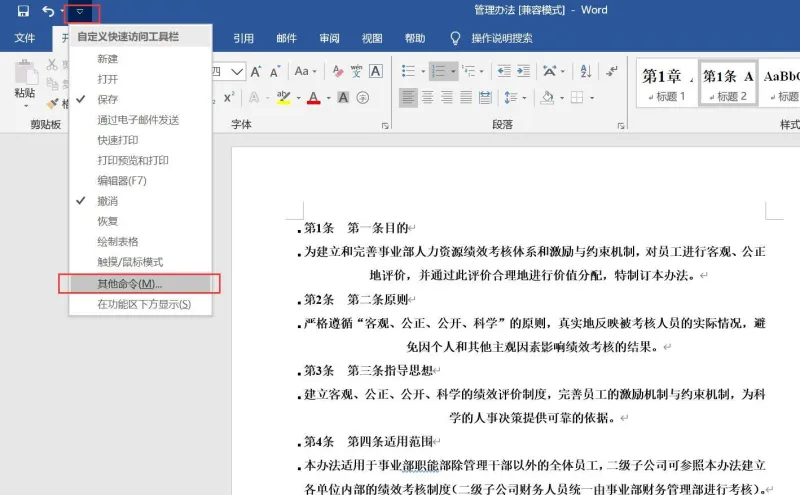800x495 pixels.
Task: Apply yellow text highlight color
Action: pos(284,97)
